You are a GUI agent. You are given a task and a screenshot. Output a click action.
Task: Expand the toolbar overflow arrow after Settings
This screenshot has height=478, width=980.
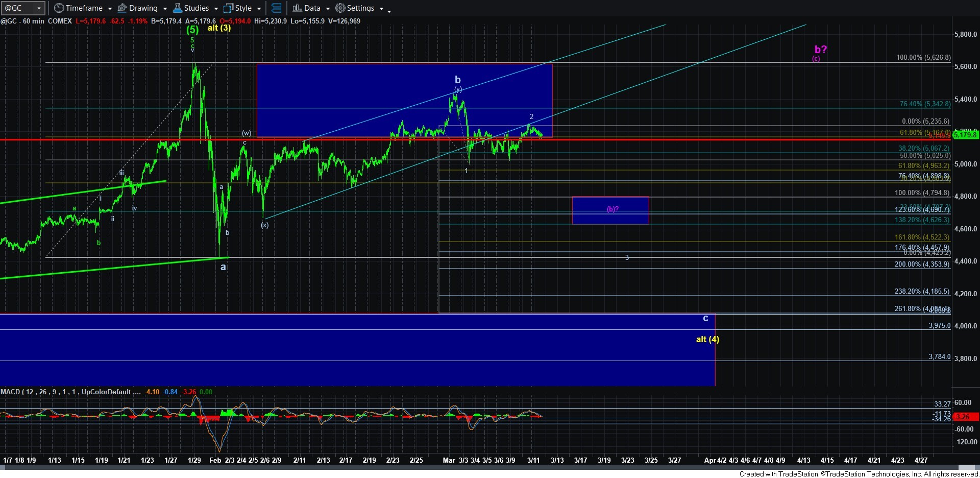point(389,11)
